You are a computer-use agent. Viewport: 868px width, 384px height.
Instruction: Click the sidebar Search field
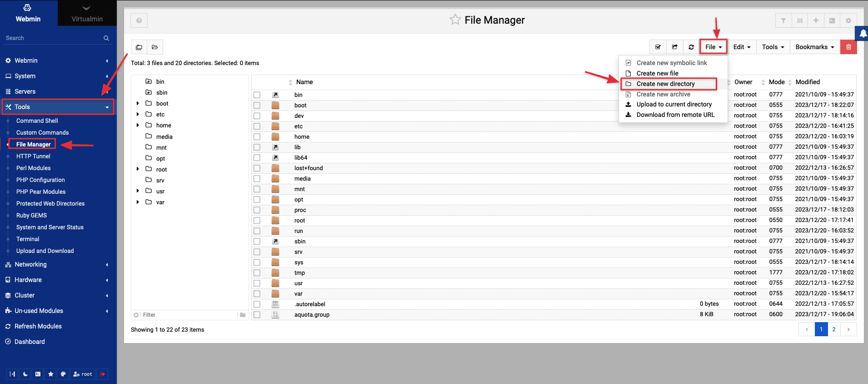coord(52,38)
